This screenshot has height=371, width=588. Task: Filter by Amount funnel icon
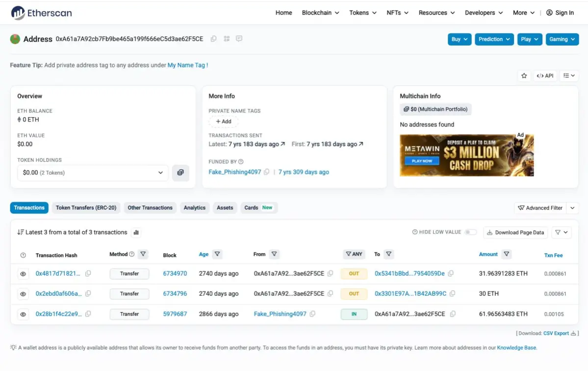coord(506,254)
